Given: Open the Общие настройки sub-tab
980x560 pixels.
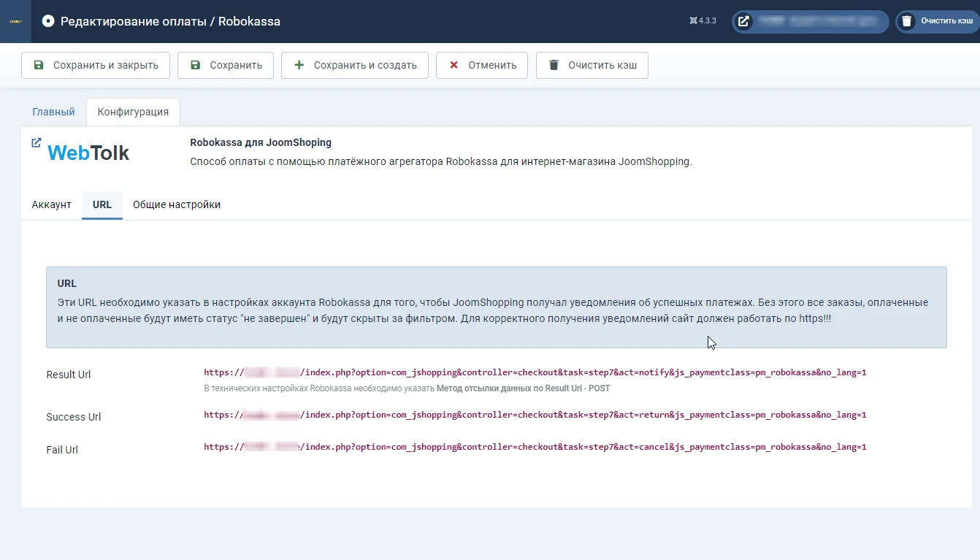Looking at the screenshot, I should 177,204.
